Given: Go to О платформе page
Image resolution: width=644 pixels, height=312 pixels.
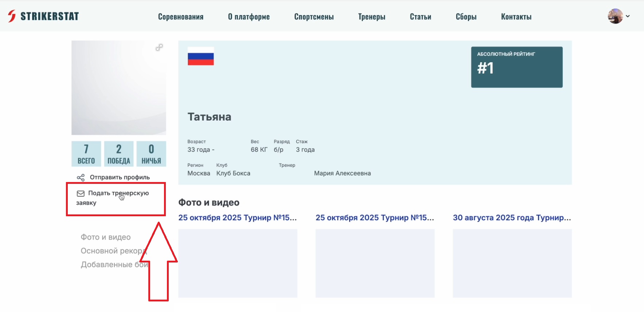Looking at the screenshot, I should (x=249, y=17).
